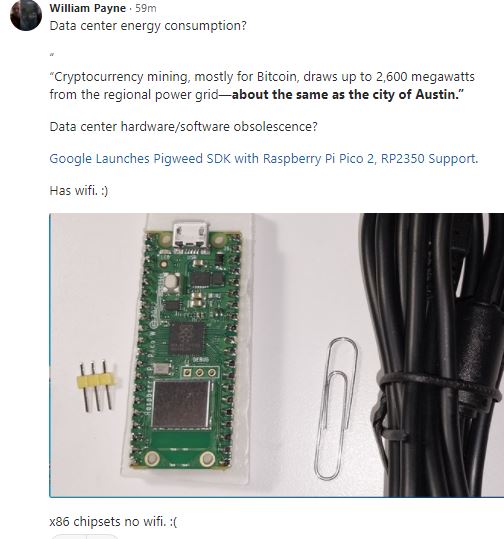Viewport: 504px width, 539px height.
Task: Open the 59m timestamp permalink
Action: click(x=146, y=8)
